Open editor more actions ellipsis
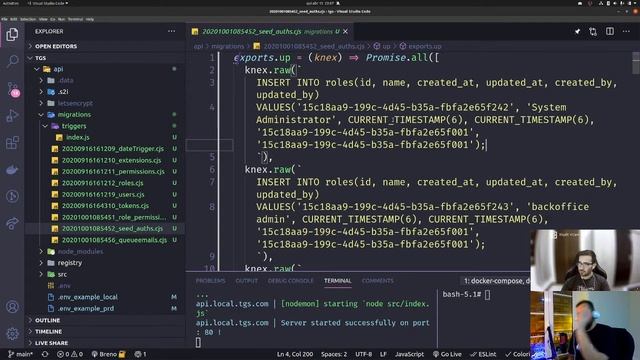This screenshot has width=640, height=360. (x=626, y=31)
